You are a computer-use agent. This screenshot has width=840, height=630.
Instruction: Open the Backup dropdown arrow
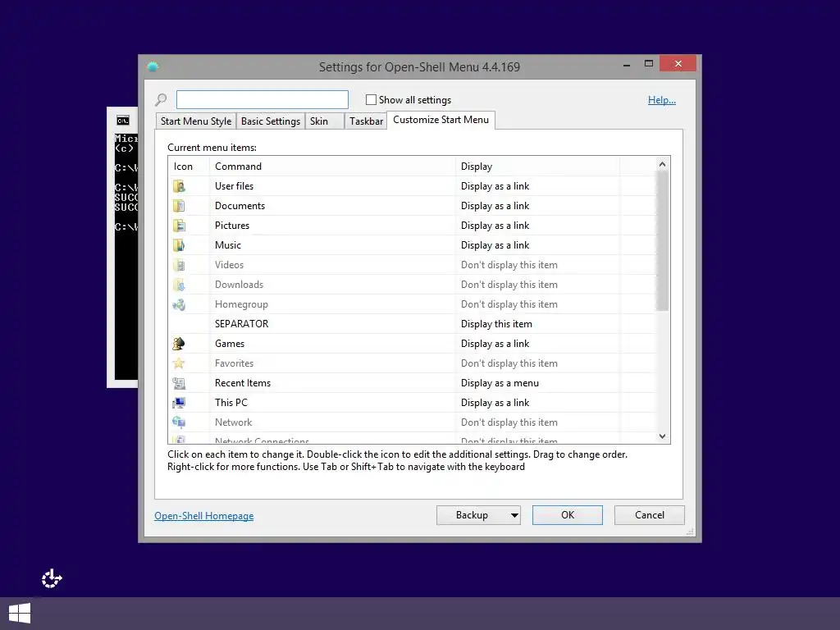coord(514,515)
